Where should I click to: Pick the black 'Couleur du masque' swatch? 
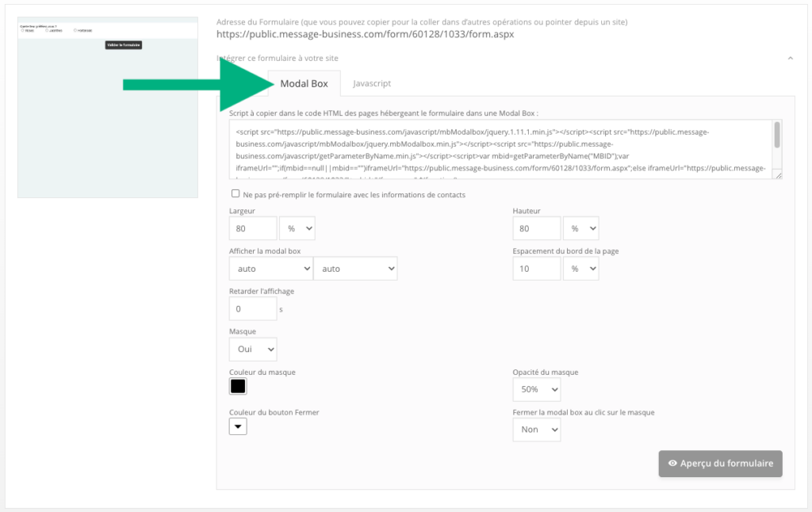coord(238,386)
